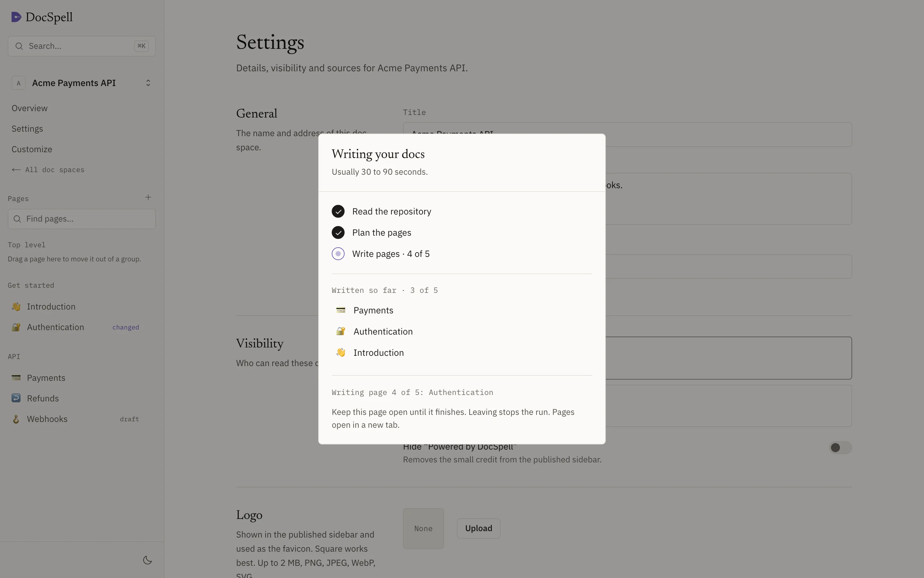The width and height of the screenshot is (924, 578).
Task: Click the waving hand icon in dialog list
Action: (x=341, y=353)
